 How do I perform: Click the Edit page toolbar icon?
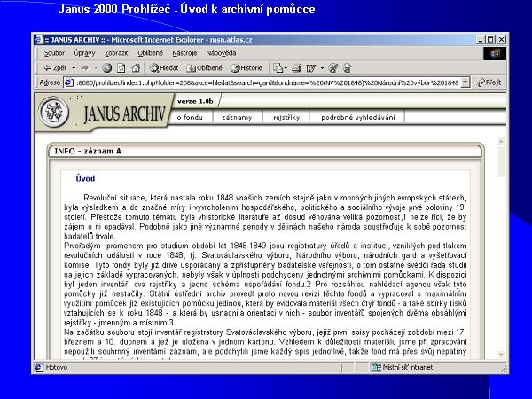click(311, 68)
